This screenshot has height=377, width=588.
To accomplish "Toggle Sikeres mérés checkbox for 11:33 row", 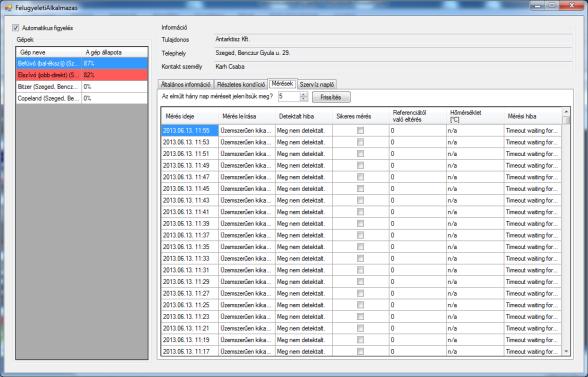I will 360,258.
